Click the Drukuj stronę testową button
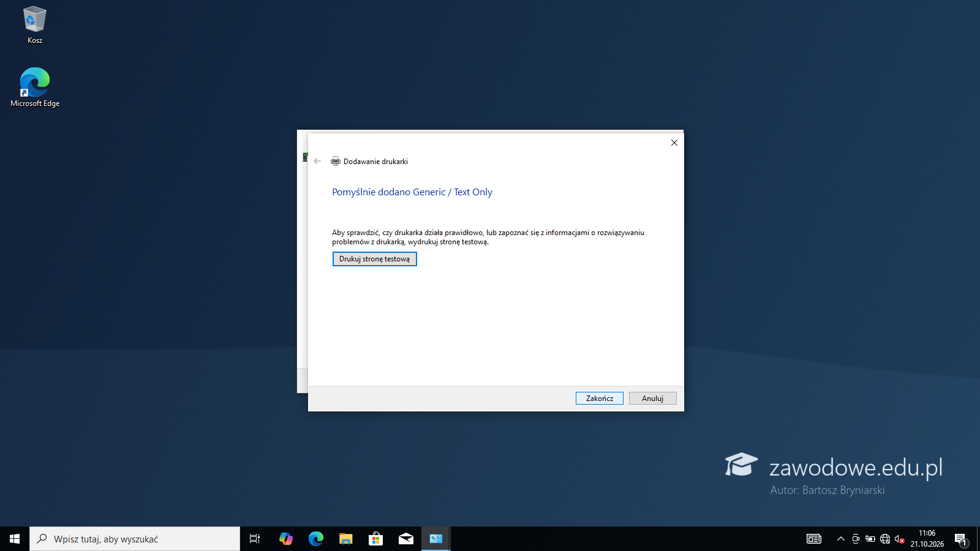 click(x=374, y=259)
